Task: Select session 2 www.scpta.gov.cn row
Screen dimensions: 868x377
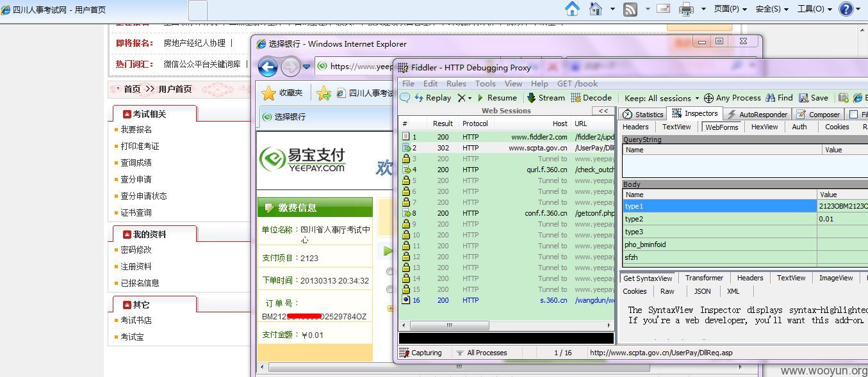Action: pos(507,148)
